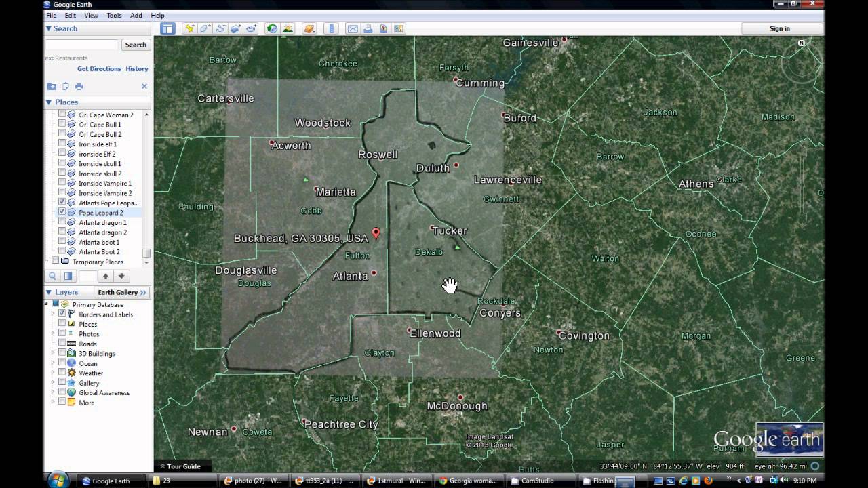Collapse the Primary Database tree node
The width and height of the screenshot is (868, 488).
(47, 304)
